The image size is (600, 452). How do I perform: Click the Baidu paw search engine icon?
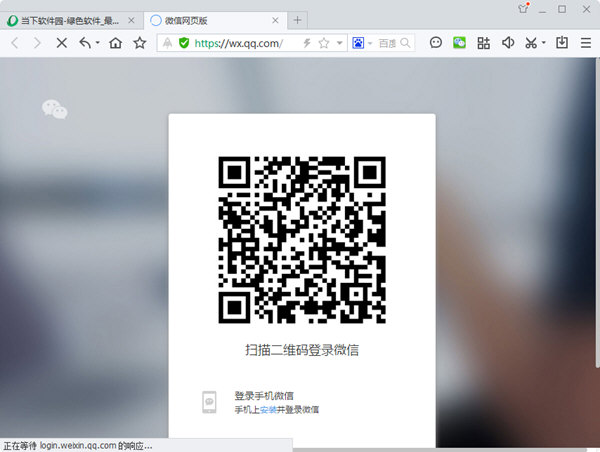click(358, 43)
